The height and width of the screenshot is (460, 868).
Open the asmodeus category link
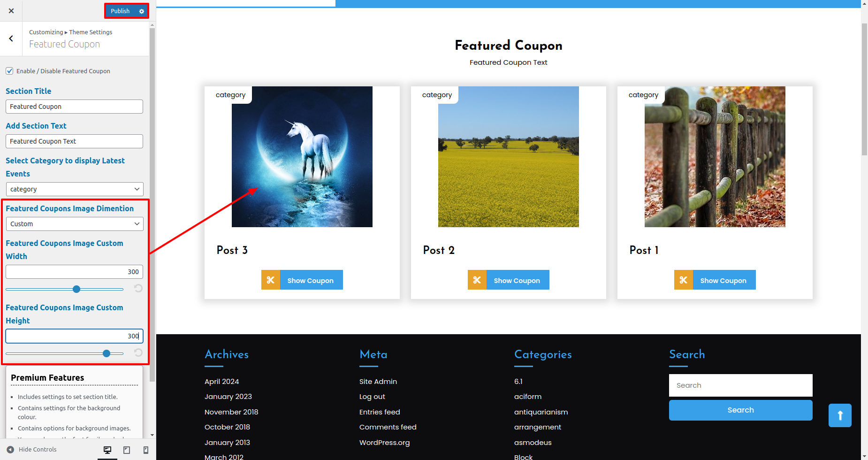[x=533, y=443]
